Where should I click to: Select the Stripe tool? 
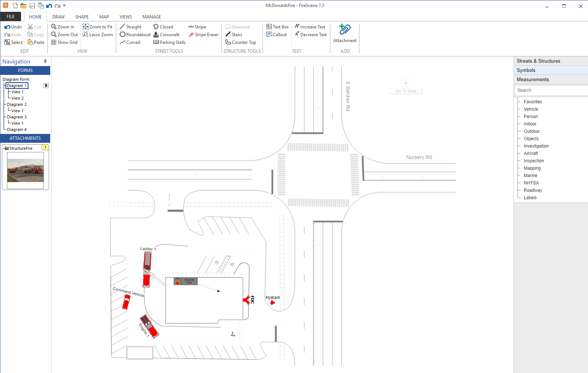click(x=197, y=27)
